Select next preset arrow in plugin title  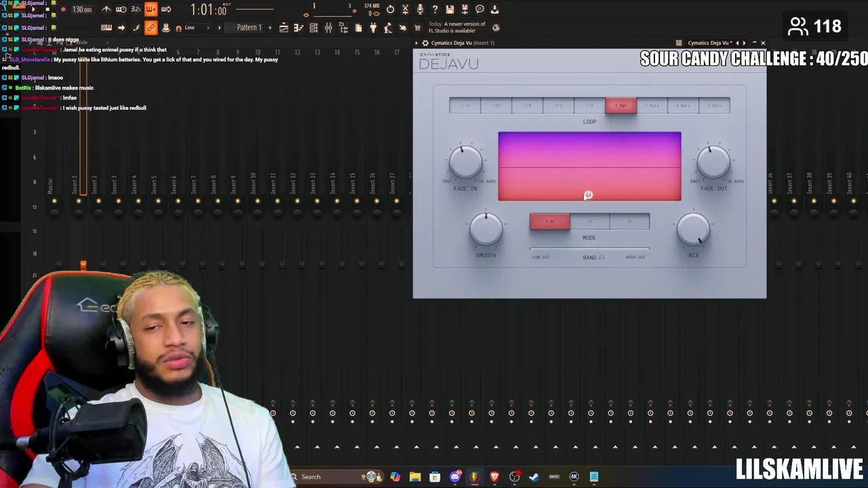(x=744, y=43)
